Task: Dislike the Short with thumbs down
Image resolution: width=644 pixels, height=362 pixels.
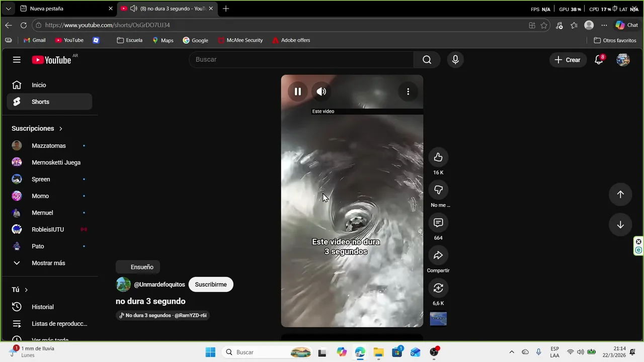Action: point(438,190)
